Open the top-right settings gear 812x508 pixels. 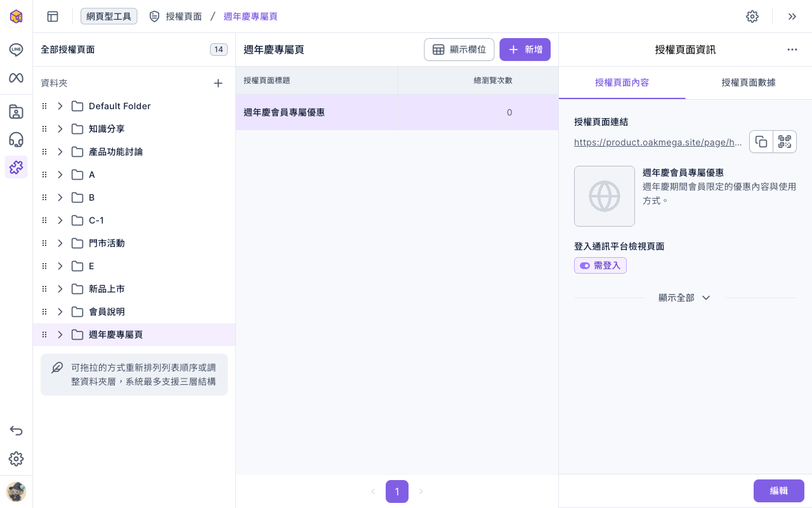click(x=752, y=17)
